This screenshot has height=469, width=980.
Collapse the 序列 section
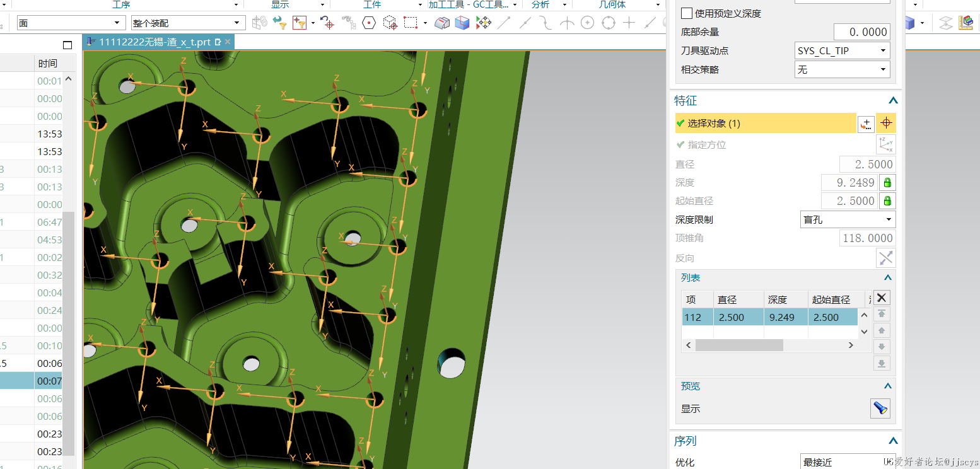893,441
